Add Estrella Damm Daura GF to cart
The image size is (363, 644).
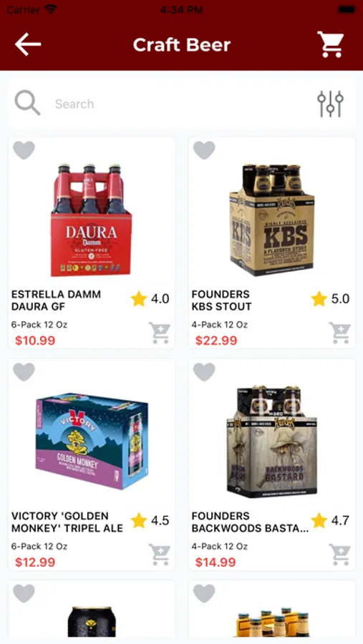160,333
